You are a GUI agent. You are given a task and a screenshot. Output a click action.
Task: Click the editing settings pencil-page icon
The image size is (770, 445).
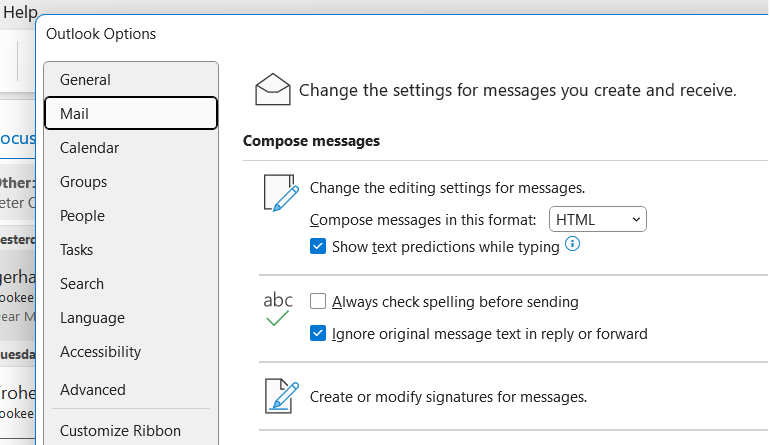[x=280, y=193]
